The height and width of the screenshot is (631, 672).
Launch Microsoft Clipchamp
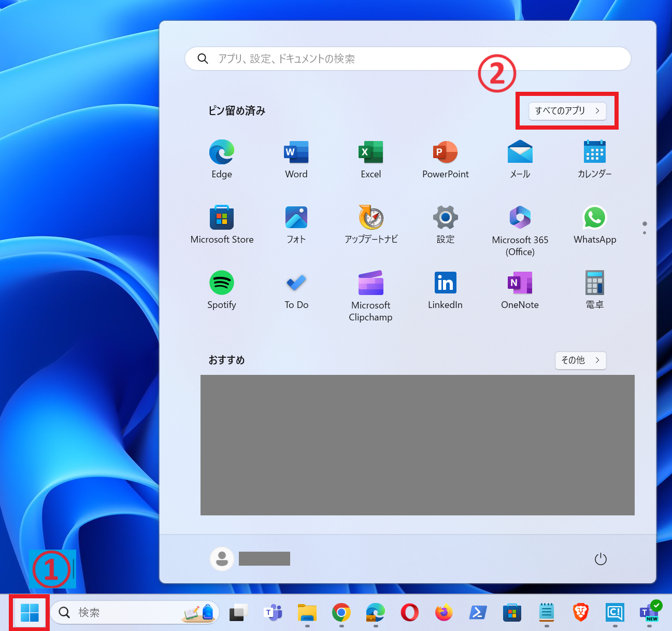point(371,296)
